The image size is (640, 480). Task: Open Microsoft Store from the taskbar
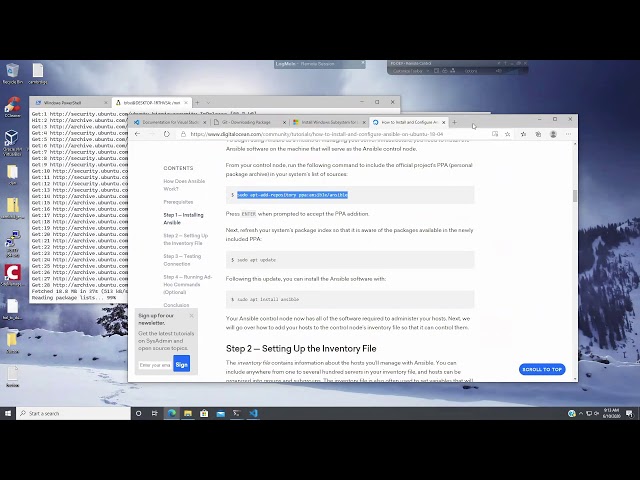tap(204, 413)
